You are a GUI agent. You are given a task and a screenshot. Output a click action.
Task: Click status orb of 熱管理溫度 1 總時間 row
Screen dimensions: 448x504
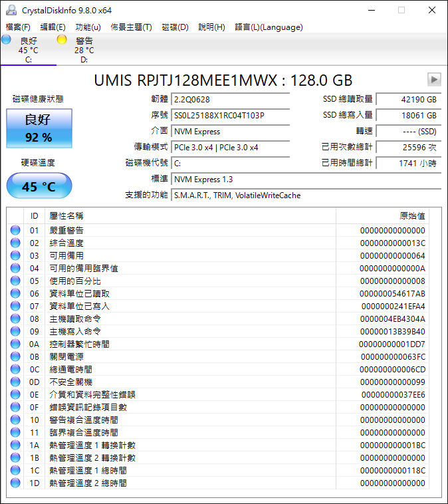(x=15, y=470)
